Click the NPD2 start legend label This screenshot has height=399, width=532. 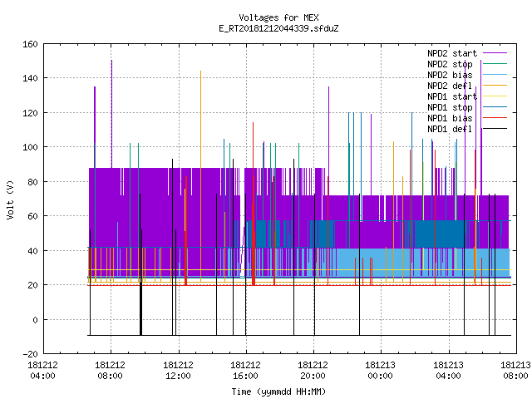point(452,53)
